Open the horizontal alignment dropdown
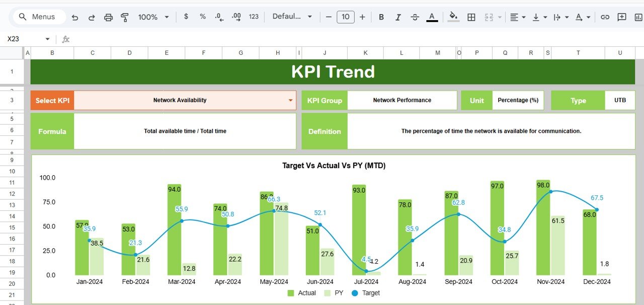The width and height of the screenshot is (644, 305). point(517,17)
